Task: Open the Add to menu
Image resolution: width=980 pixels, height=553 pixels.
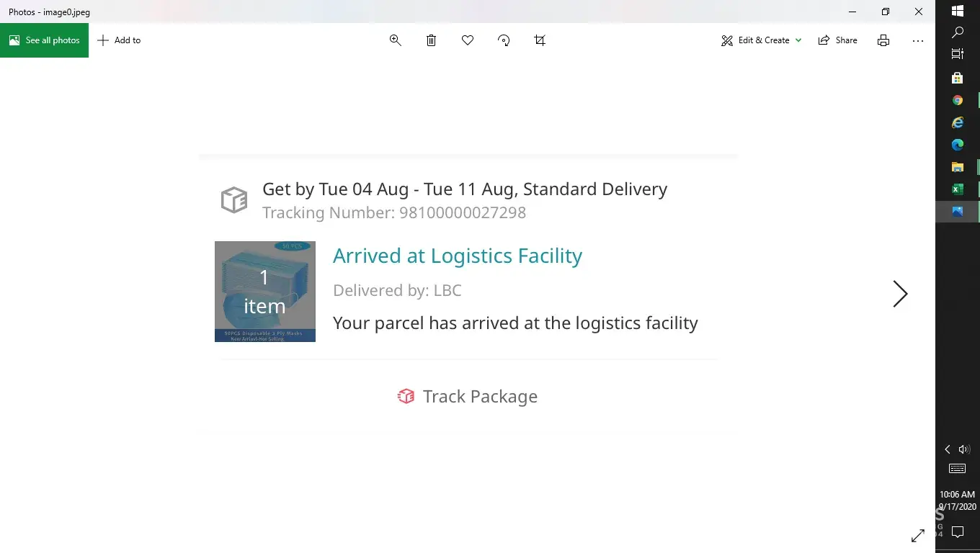Action: (x=119, y=40)
